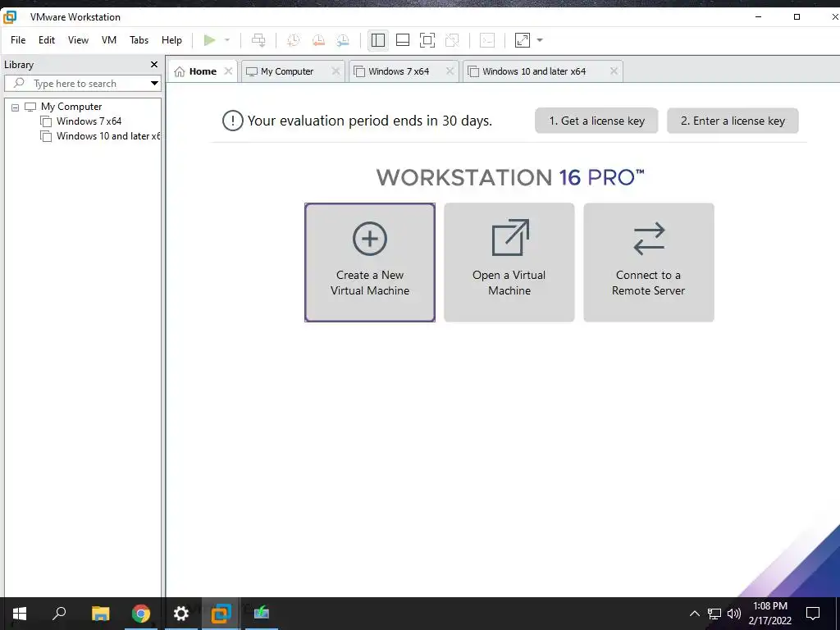Toggle the Show Library sidebar icon

coord(377,40)
